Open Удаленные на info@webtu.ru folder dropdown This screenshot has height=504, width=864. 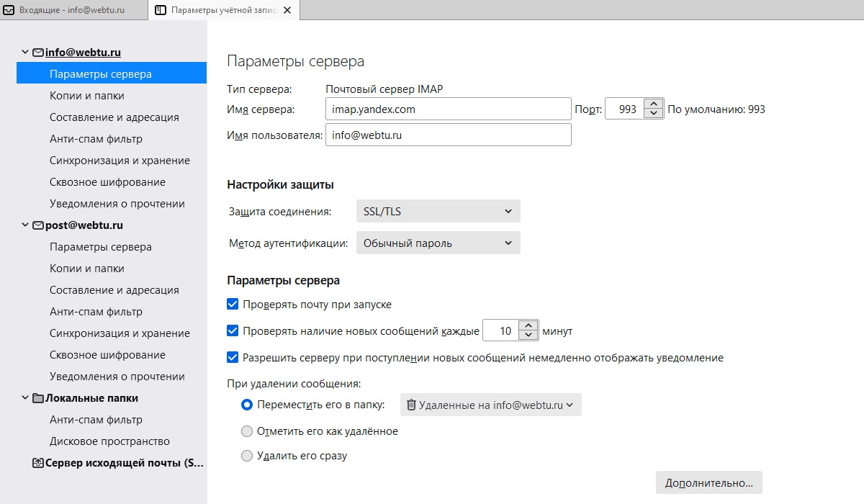(x=490, y=405)
